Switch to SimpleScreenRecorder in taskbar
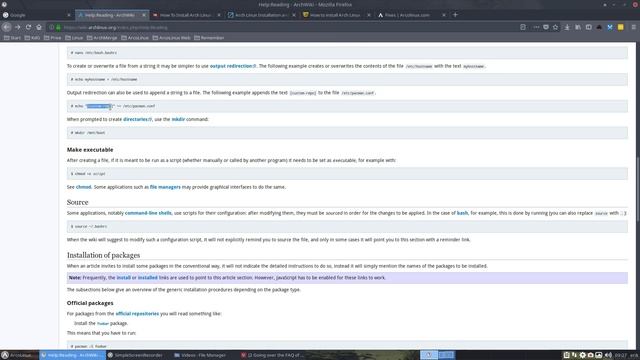The image size is (640, 360). tap(135, 355)
